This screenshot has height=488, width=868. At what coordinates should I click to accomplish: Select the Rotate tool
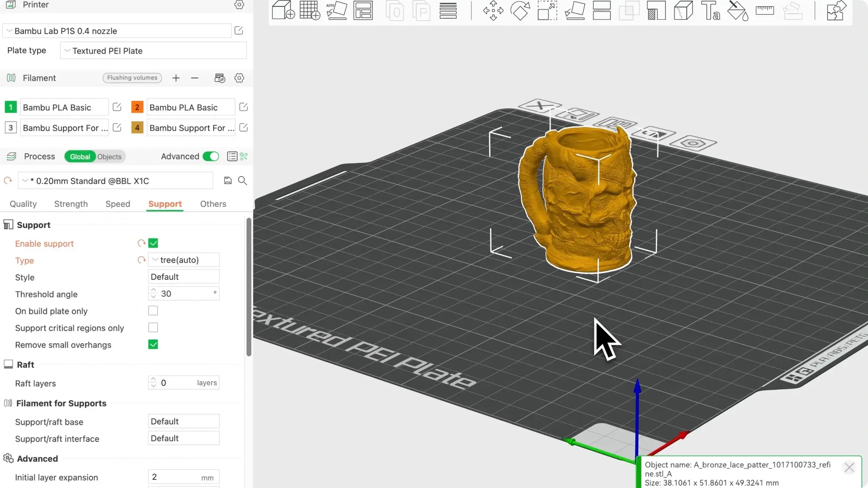click(x=520, y=11)
